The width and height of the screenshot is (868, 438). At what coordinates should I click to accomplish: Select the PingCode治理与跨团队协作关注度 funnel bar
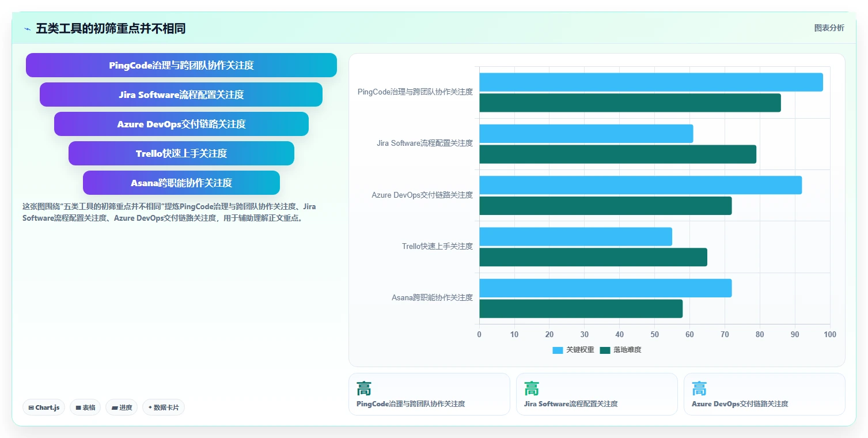pyautogui.click(x=181, y=65)
